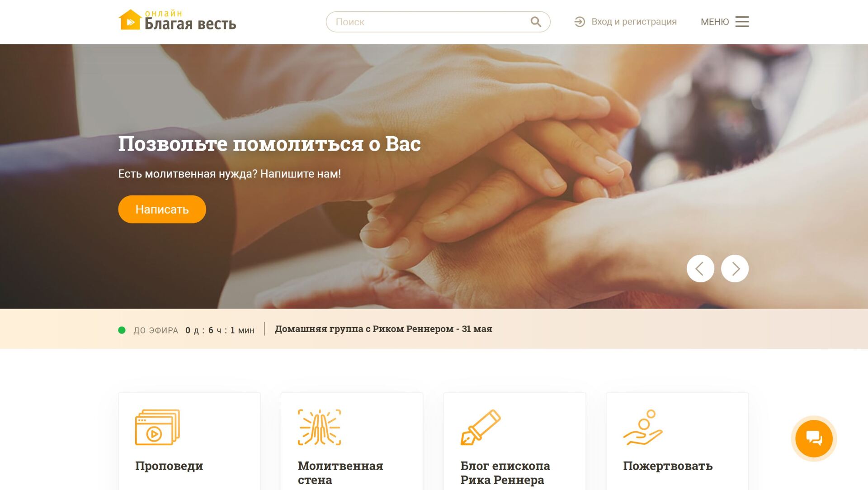Click the search magnifier icon
This screenshot has width=868, height=490.
tap(536, 22)
